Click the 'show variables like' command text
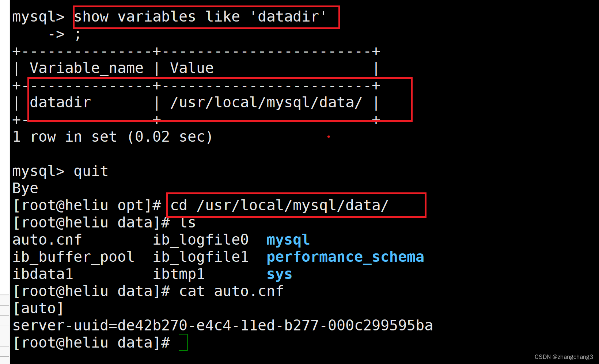This screenshot has height=364, width=599. pyautogui.click(x=200, y=17)
